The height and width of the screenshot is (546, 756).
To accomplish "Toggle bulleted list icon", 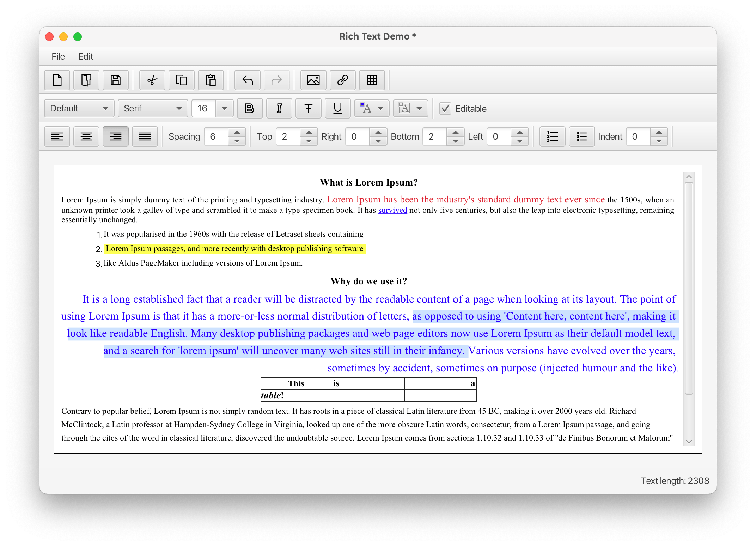I will pos(582,136).
